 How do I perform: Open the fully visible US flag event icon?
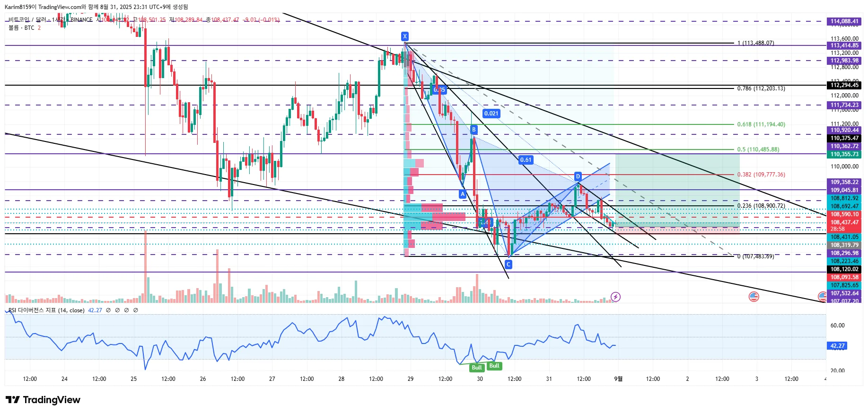pyautogui.click(x=754, y=297)
